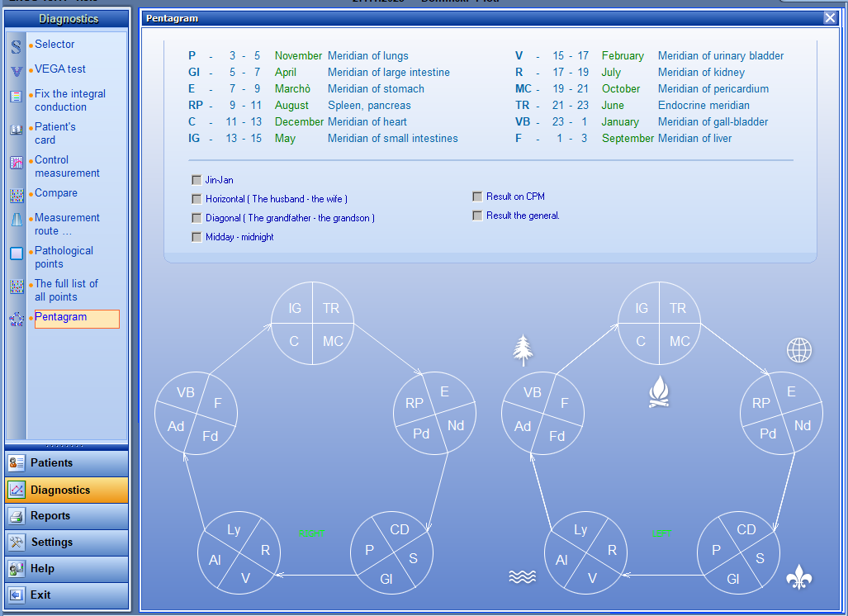The height and width of the screenshot is (616, 848).
Task: Click the Help icon
Action: [17, 568]
